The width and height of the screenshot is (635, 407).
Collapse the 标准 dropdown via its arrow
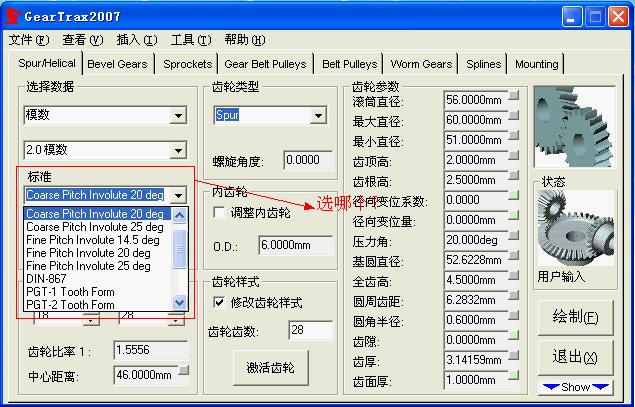pos(178,196)
